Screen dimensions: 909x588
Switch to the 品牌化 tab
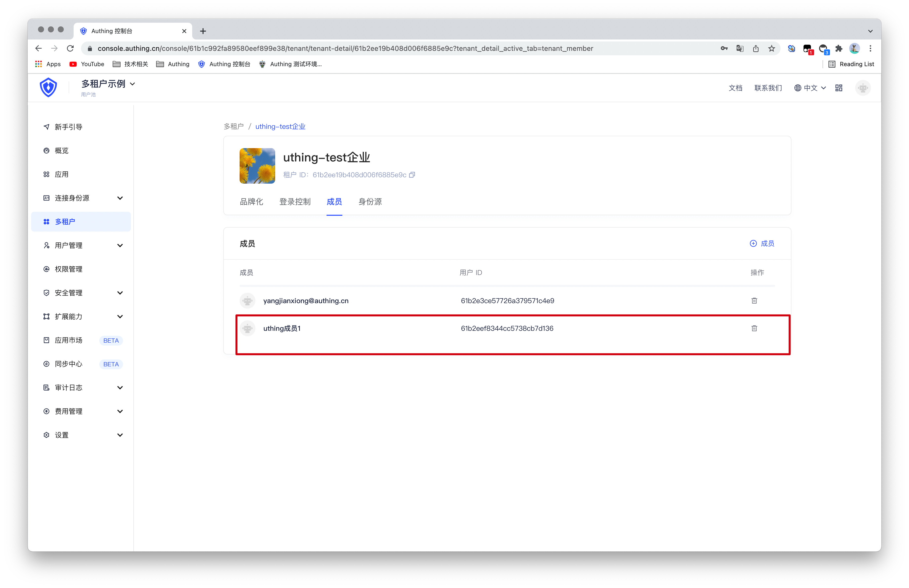[251, 201]
